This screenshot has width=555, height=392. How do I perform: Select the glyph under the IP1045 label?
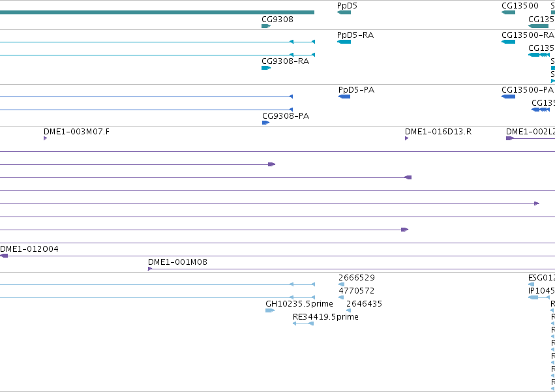(539, 297)
